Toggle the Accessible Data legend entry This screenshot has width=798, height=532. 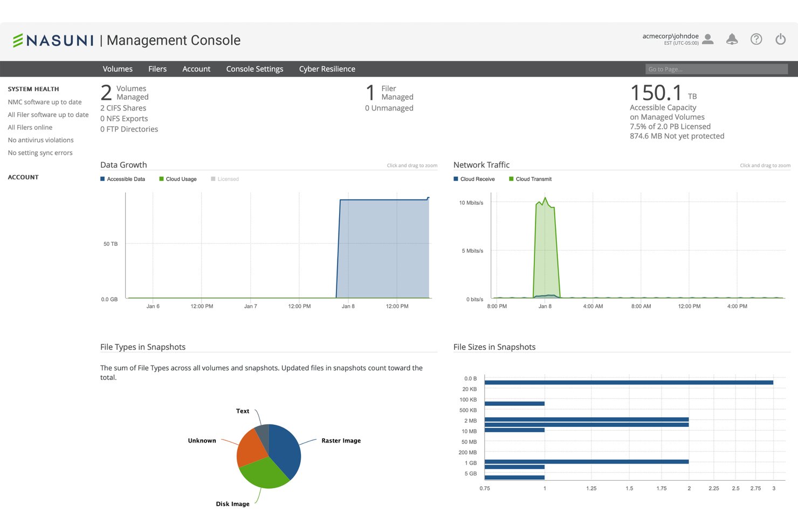(123, 179)
